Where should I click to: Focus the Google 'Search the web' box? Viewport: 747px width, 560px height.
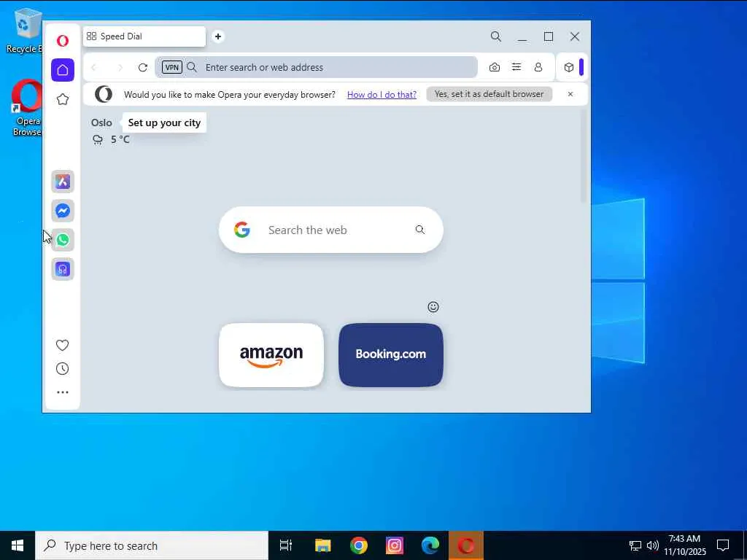(x=330, y=230)
